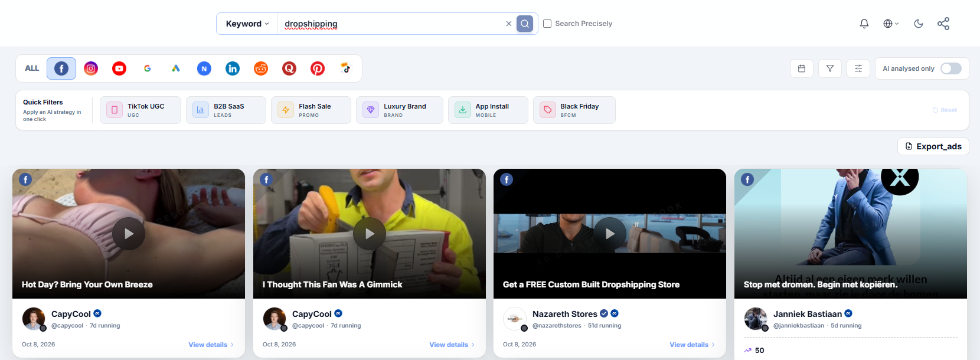Select the TikTok platform icon
The width and height of the screenshot is (980, 360).
(346, 68)
